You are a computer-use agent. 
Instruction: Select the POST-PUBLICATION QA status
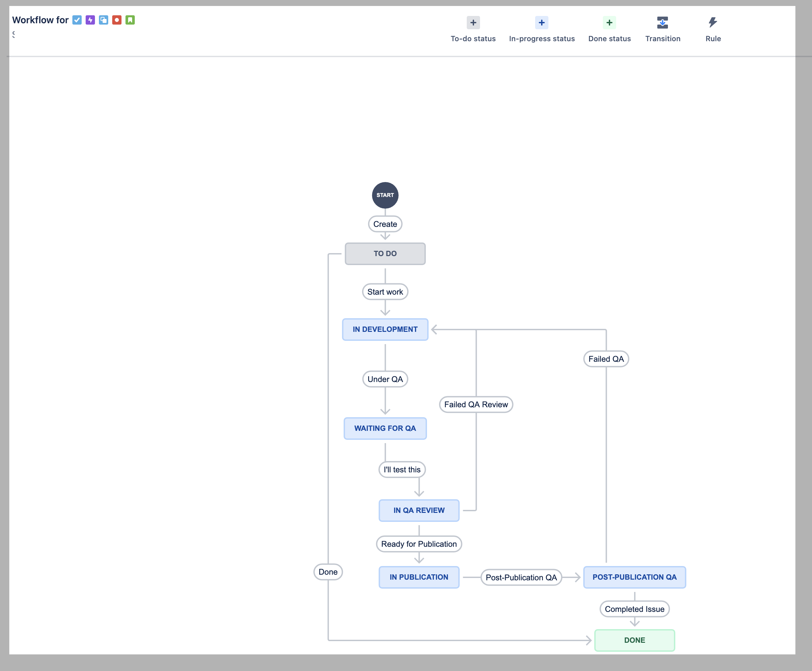pos(634,577)
